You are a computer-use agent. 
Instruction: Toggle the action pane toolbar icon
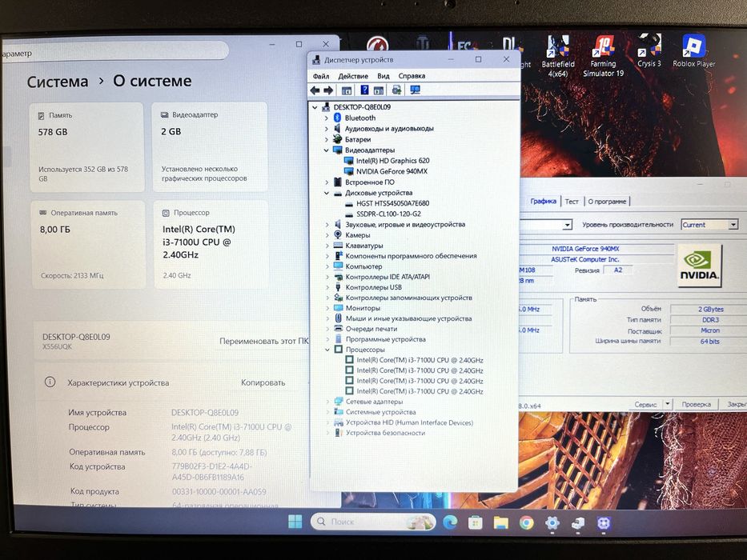click(379, 90)
